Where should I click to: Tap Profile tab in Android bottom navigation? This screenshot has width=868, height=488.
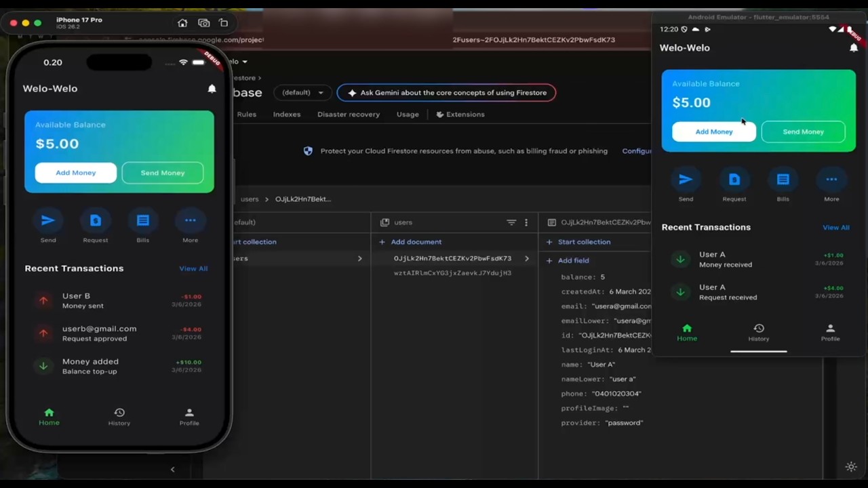coord(831,333)
